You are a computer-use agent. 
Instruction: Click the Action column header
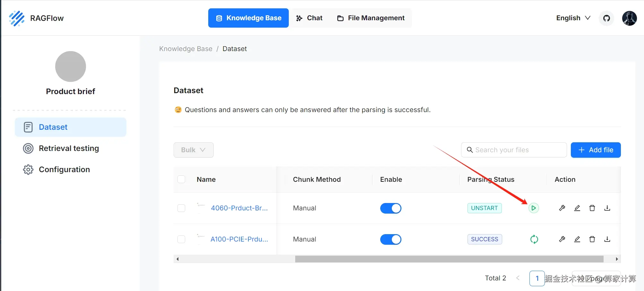pos(565,180)
